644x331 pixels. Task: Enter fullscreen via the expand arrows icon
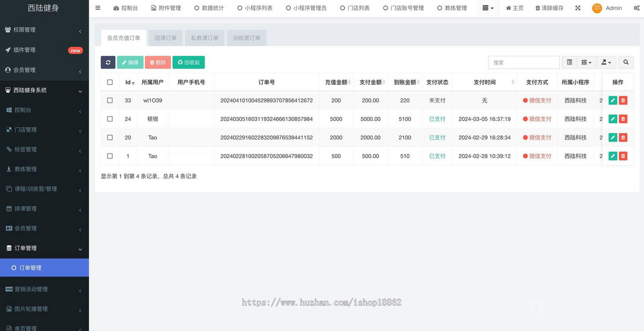[577, 8]
